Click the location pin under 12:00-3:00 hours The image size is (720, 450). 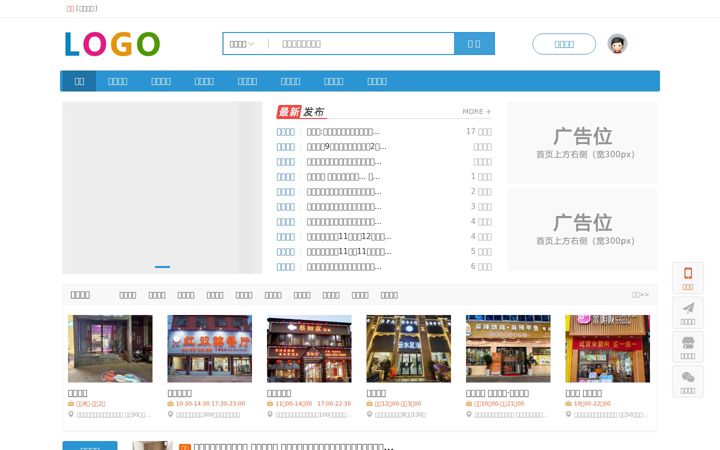(369, 414)
